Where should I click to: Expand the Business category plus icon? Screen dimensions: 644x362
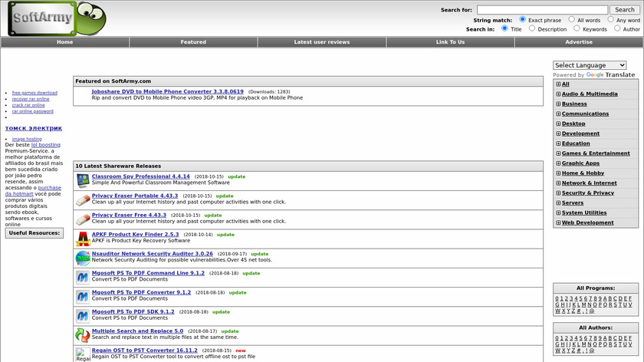tap(558, 104)
